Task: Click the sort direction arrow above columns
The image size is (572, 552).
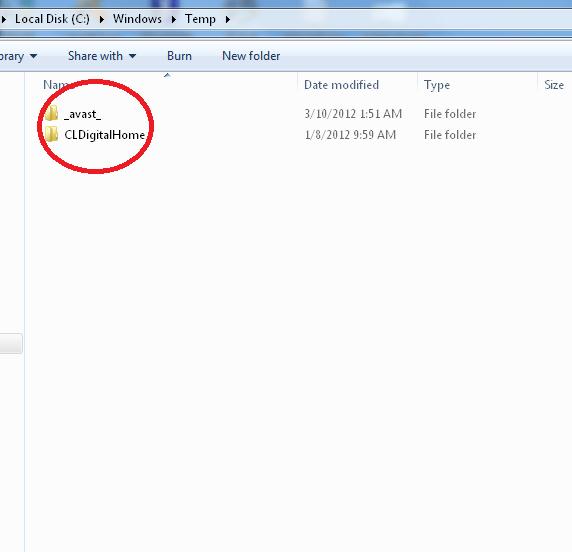Action: [167, 75]
